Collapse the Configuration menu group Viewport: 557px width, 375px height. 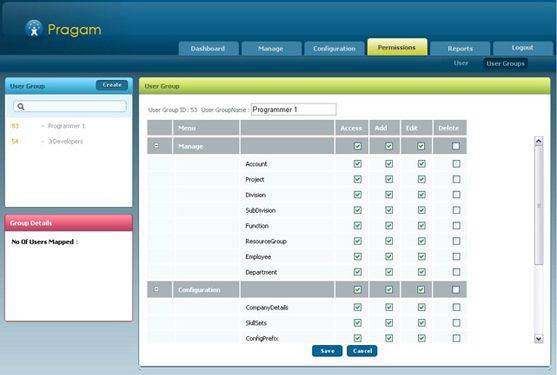coord(156,289)
